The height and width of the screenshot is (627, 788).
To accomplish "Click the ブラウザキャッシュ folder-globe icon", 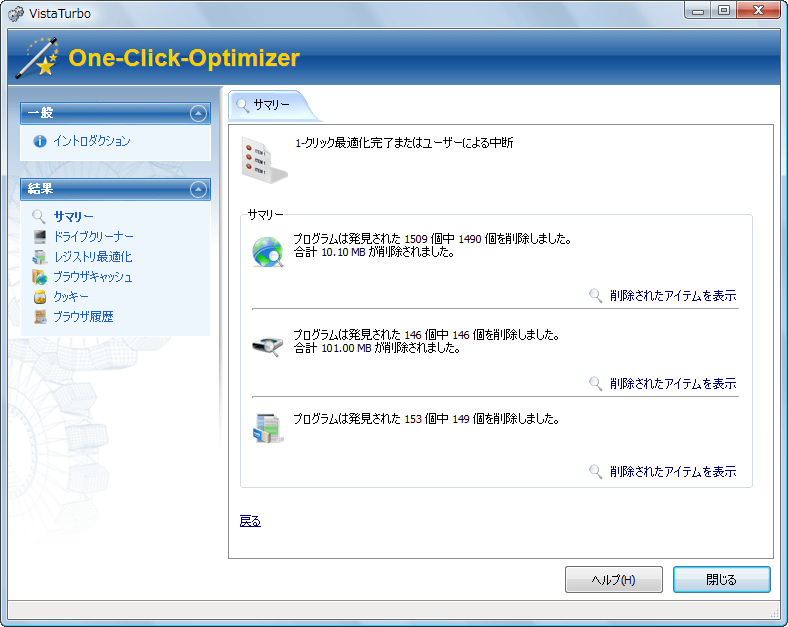I will 40,277.
